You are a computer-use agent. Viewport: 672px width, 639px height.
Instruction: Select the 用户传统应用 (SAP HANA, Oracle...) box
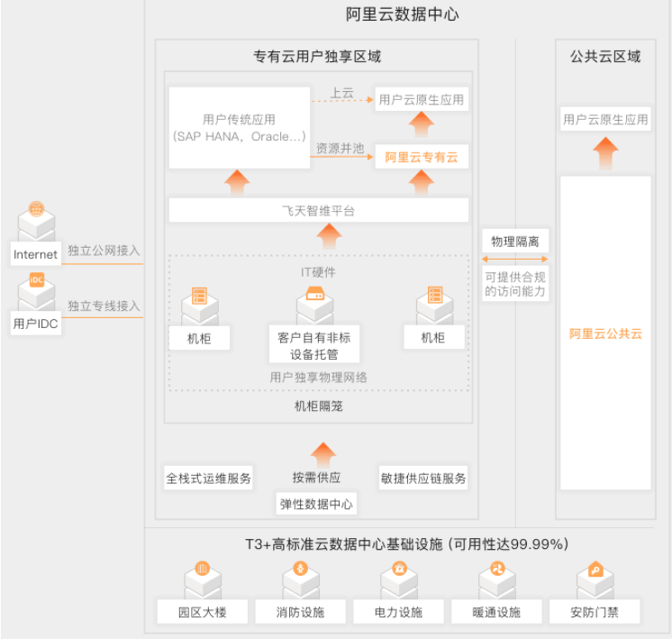click(239, 128)
